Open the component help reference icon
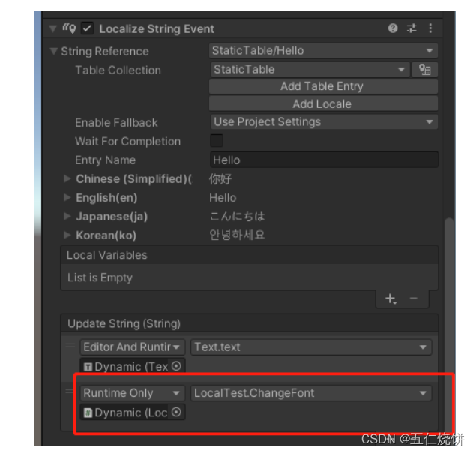Screen dimensions: 476x453 [393, 28]
